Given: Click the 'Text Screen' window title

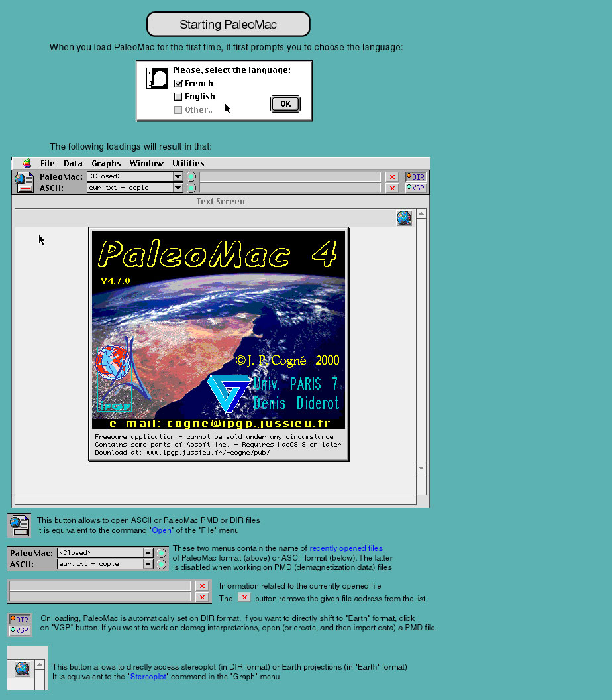Looking at the screenshot, I should tap(221, 202).
